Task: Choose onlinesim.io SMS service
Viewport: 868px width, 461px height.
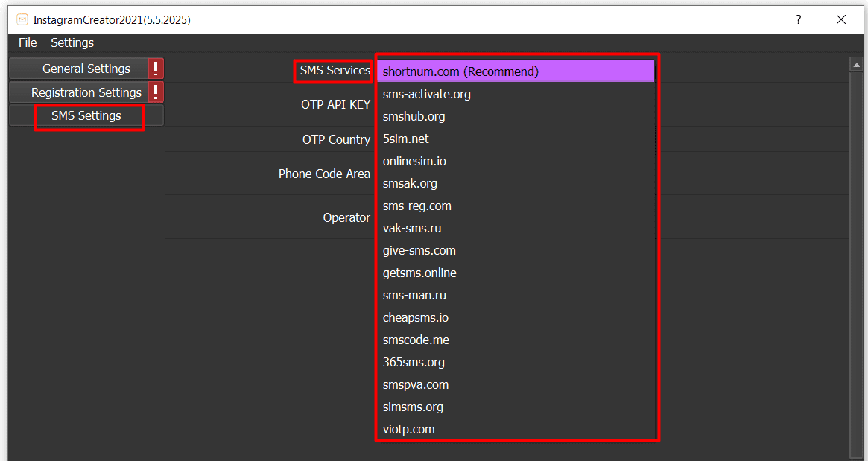Action: pyautogui.click(x=516, y=161)
